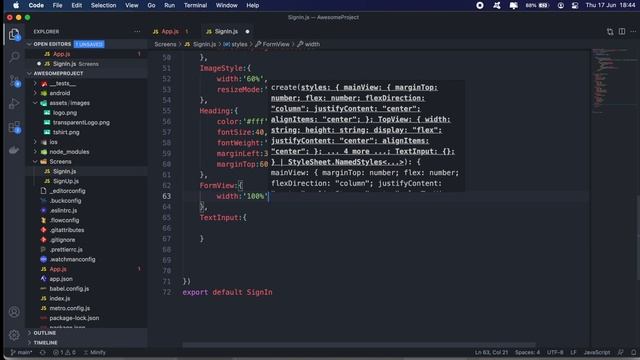Click Explorer more actions ellipsis

(137, 31)
